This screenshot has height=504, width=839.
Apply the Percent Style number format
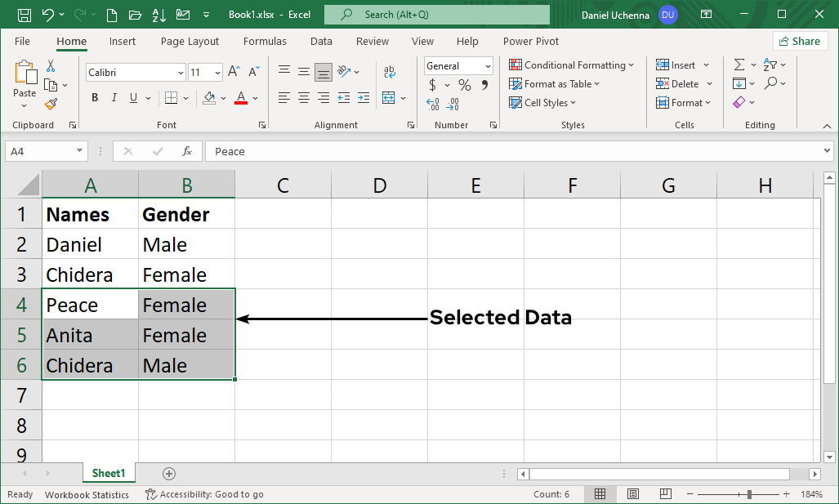(x=463, y=84)
